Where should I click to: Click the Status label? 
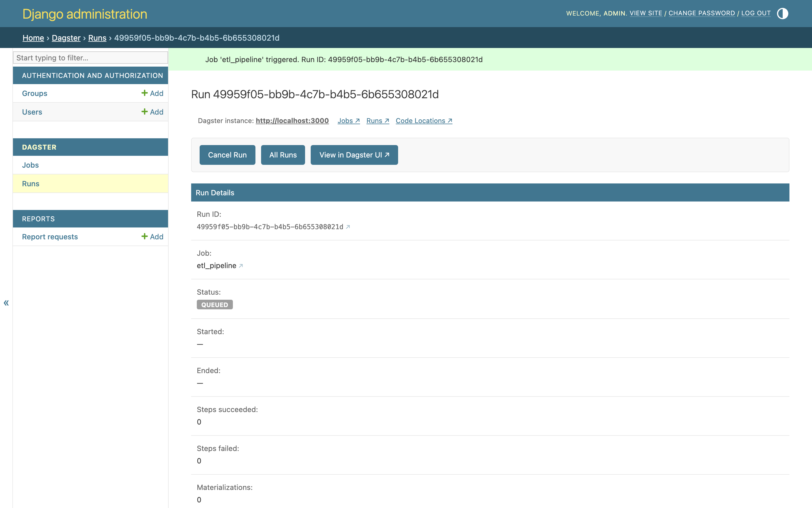209,292
